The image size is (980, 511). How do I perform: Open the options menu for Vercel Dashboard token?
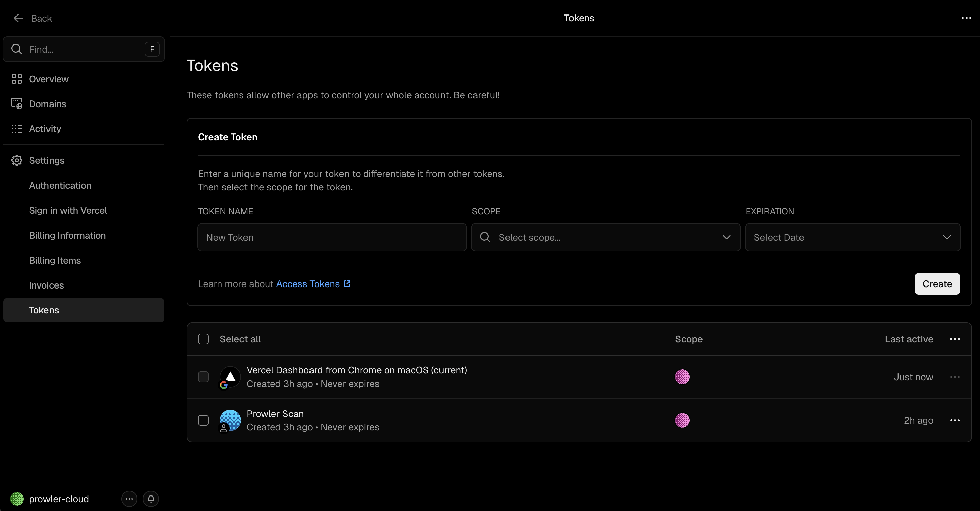(x=954, y=377)
